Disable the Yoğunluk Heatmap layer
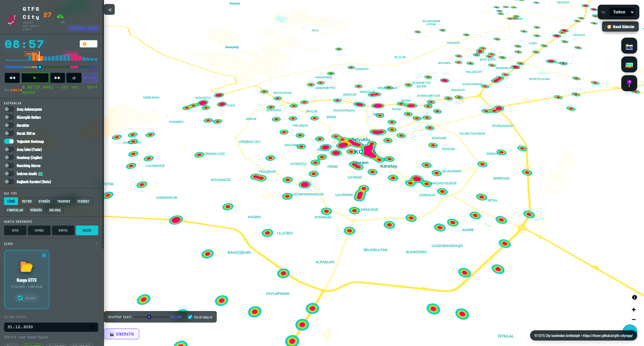Screen dimensions: 644x346 (x=9, y=141)
